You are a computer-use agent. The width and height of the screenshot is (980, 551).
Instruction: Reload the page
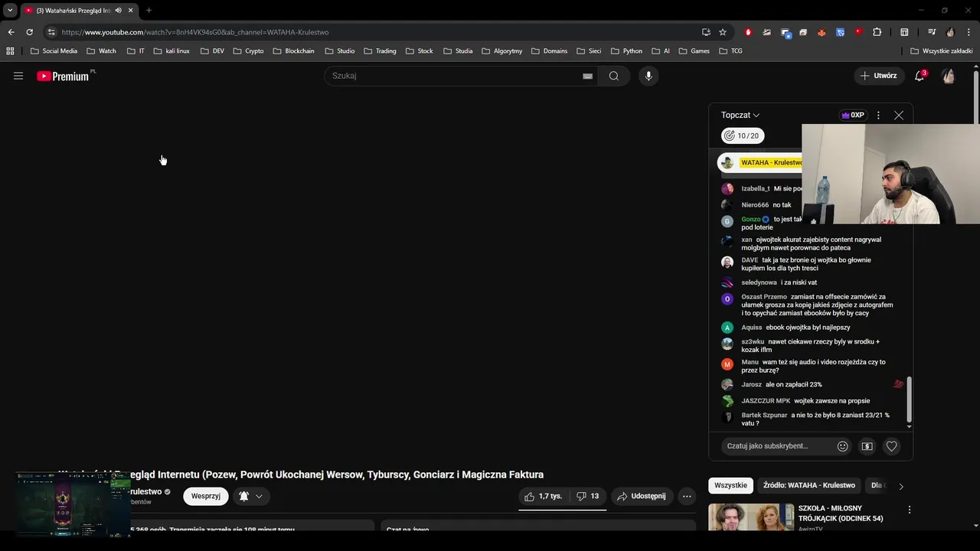pyautogui.click(x=29, y=32)
